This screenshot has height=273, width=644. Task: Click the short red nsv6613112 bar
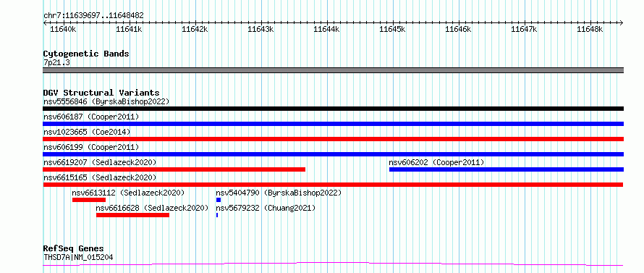point(89,200)
